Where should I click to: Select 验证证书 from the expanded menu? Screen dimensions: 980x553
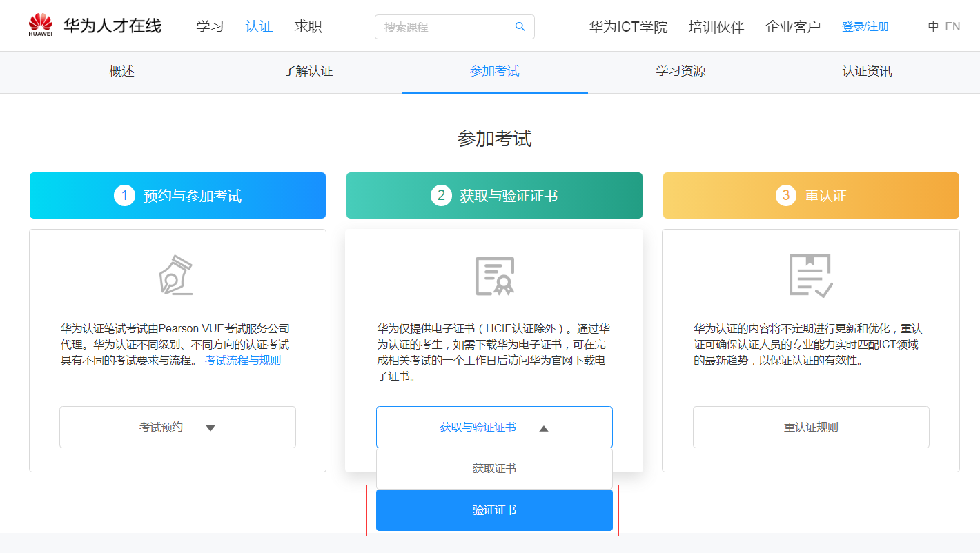point(494,510)
